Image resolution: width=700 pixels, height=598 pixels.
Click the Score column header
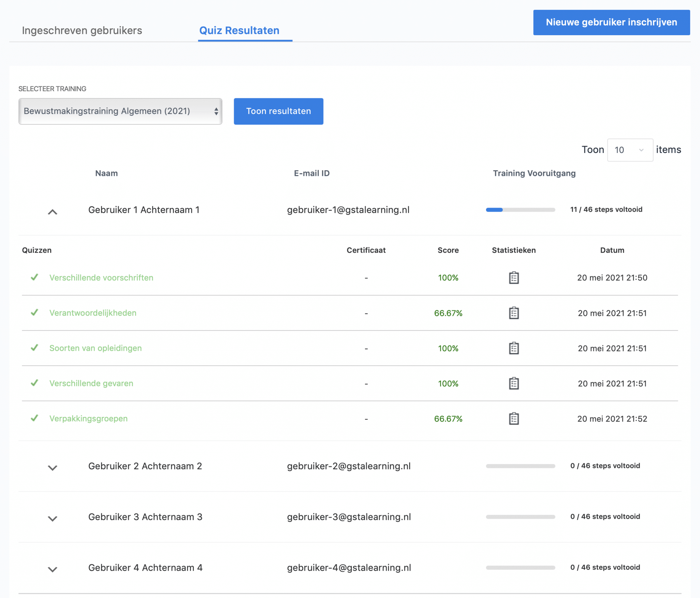pyautogui.click(x=448, y=250)
